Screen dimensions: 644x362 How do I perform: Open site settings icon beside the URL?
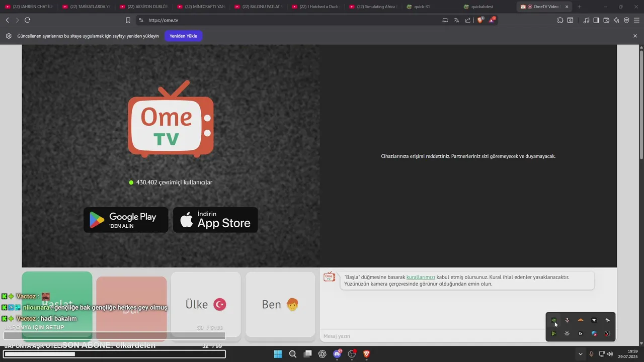tap(141, 20)
